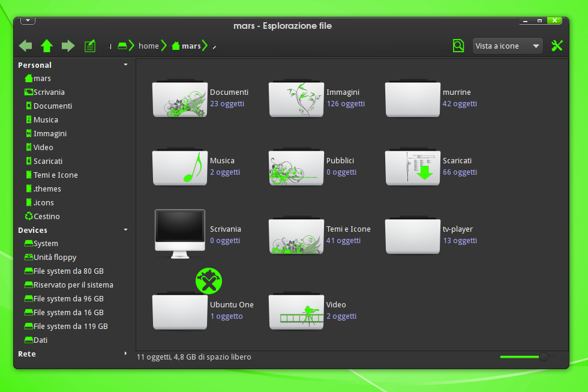Open the wrench tools icon
This screenshot has height=392, width=588.
pyautogui.click(x=557, y=46)
